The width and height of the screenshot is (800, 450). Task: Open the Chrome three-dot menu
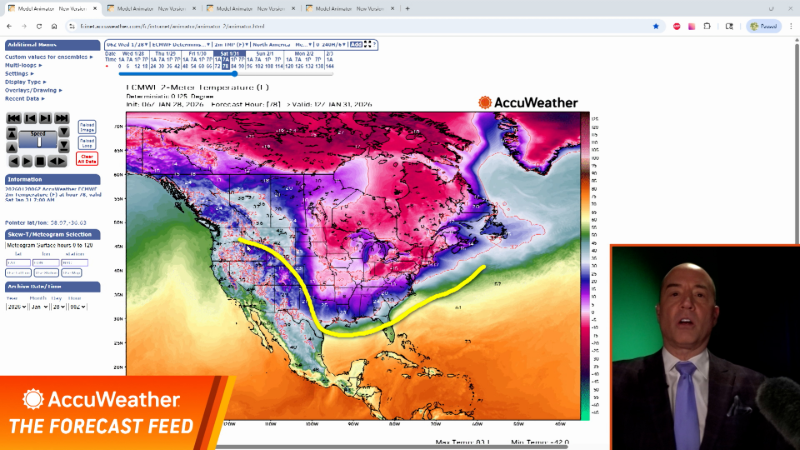[x=791, y=26]
